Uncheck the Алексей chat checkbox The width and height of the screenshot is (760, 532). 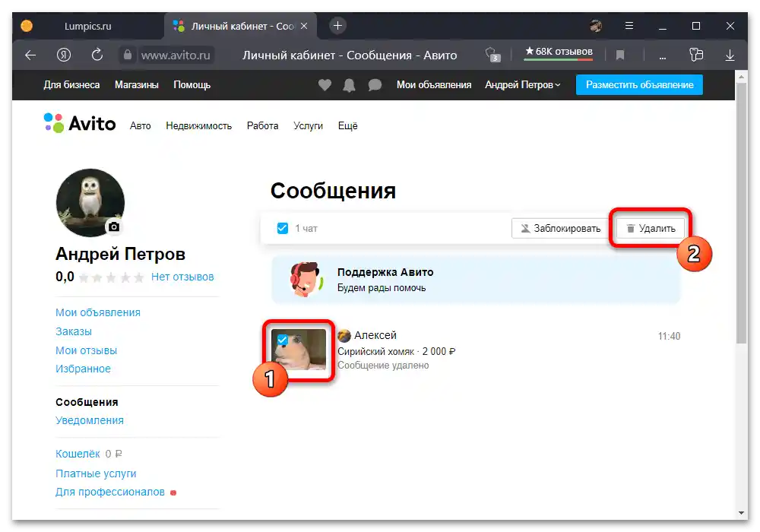[283, 340]
